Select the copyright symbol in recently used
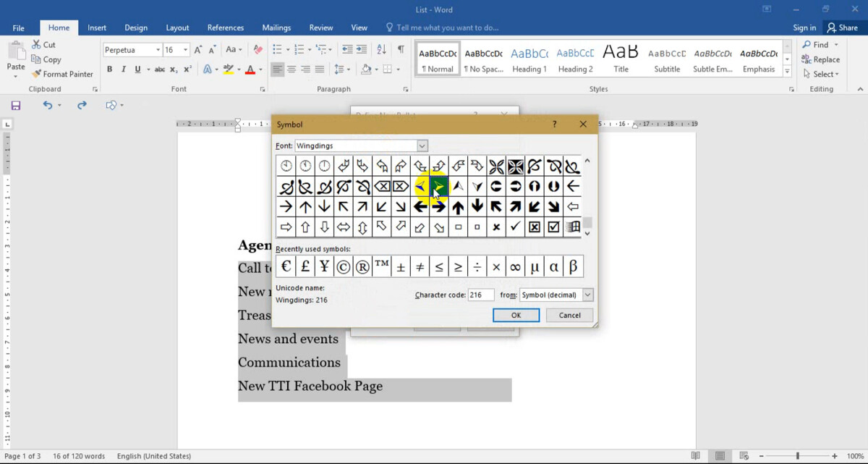Viewport: 868px width, 464px height. tap(343, 266)
